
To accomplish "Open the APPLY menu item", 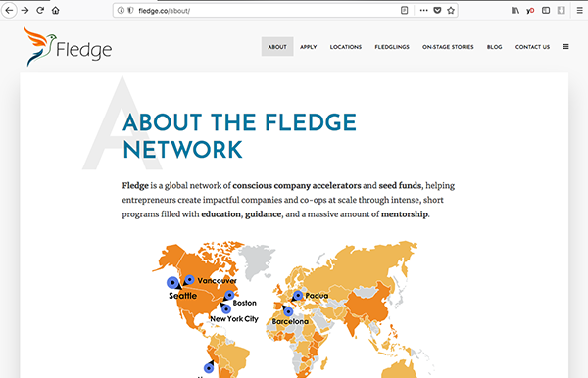I will 309,47.
